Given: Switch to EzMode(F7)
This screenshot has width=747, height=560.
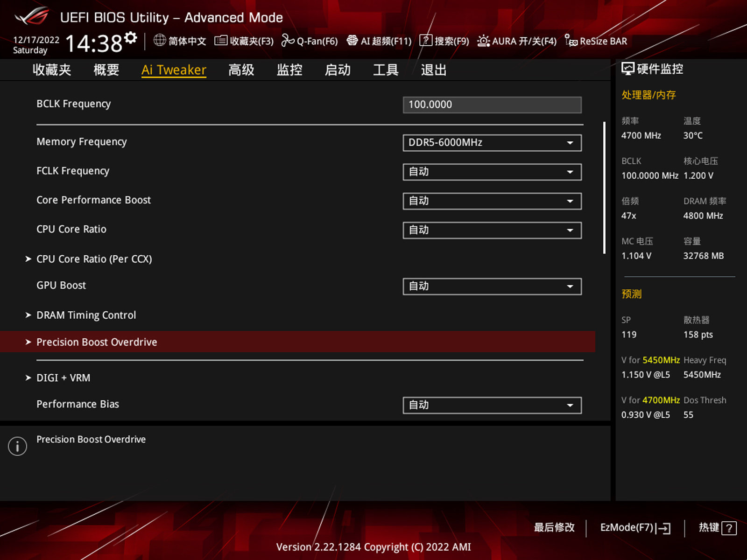Looking at the screenshot, I should pos(627,528).
